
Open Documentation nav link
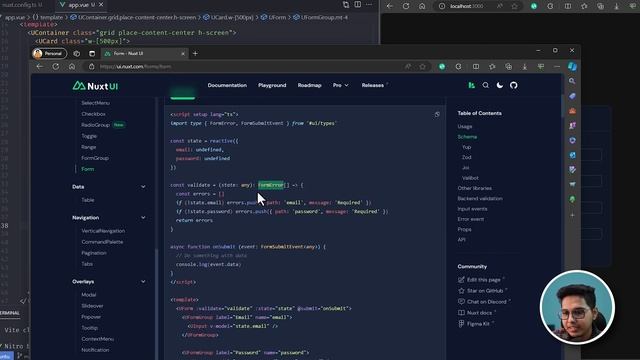pos(227,85)
